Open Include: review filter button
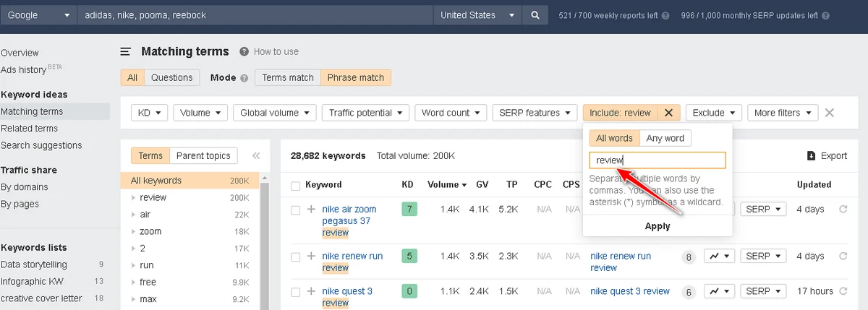Image resolution: width=868 pixels, height=310 pixels. coord(621,113)
